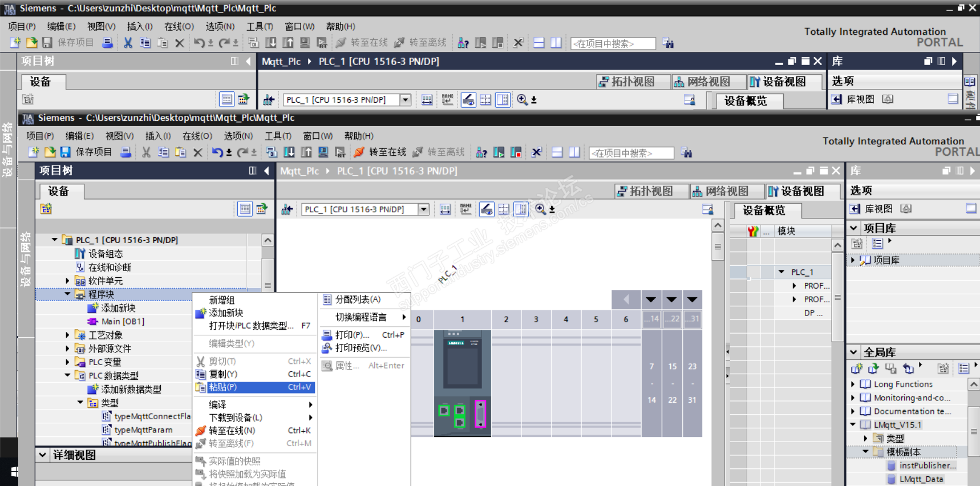Click 新增组 in the context menu
This screenshot has height=486, width=980.
pyautogui.click(x=254, y=300)
